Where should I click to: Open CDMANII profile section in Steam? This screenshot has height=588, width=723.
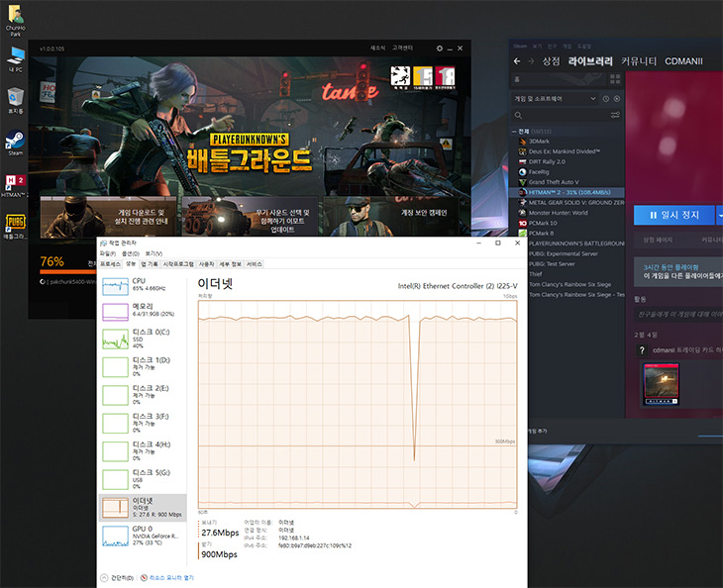683,61
